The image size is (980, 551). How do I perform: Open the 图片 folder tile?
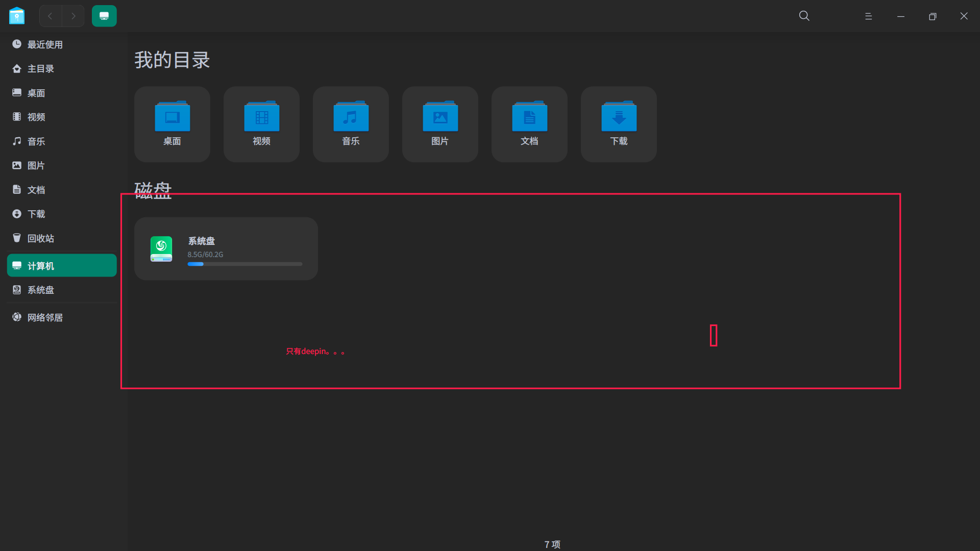(440, 124)
